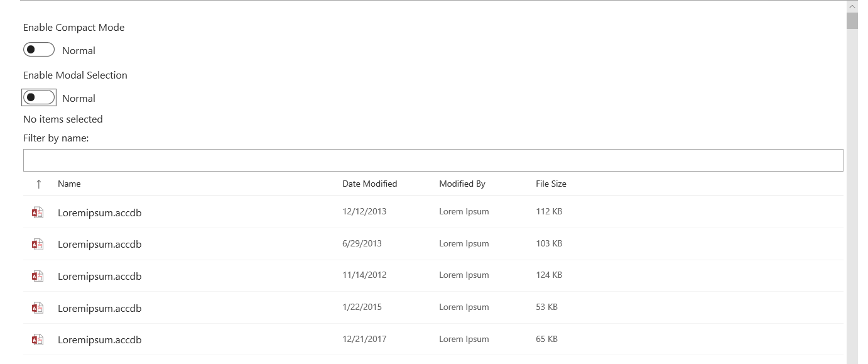
Task: Click the 53 KB file size cell
Action: pyautogui.click(x=546, y=307)
